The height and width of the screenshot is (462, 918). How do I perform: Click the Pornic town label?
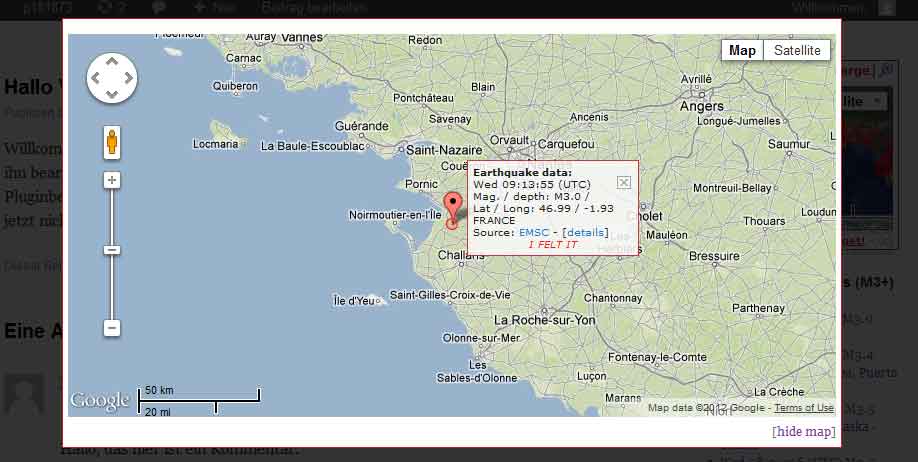point(422,184)
